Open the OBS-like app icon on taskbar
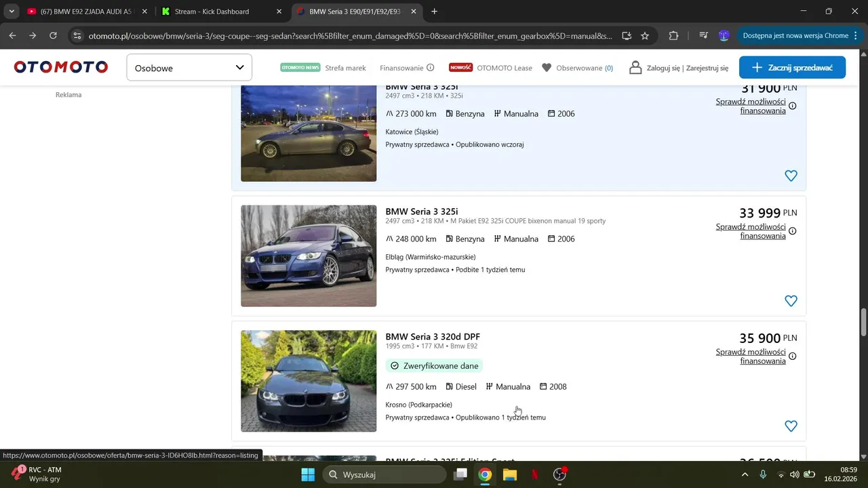This screenshot has height=488, width=868. (x=560, y=474)
